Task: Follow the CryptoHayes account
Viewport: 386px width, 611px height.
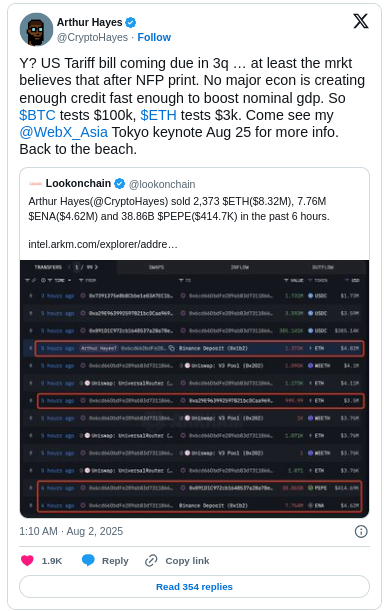Action: (154, 37)
